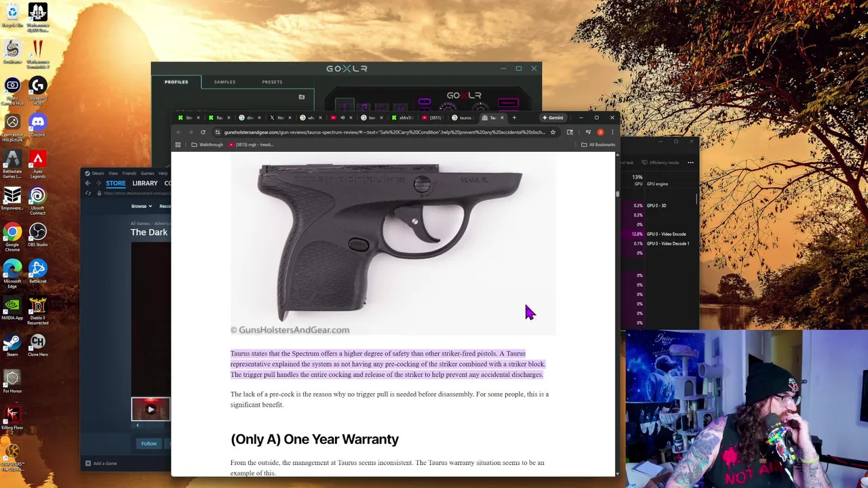Open For Honor desktop shortcut

(x=12, y=382)
